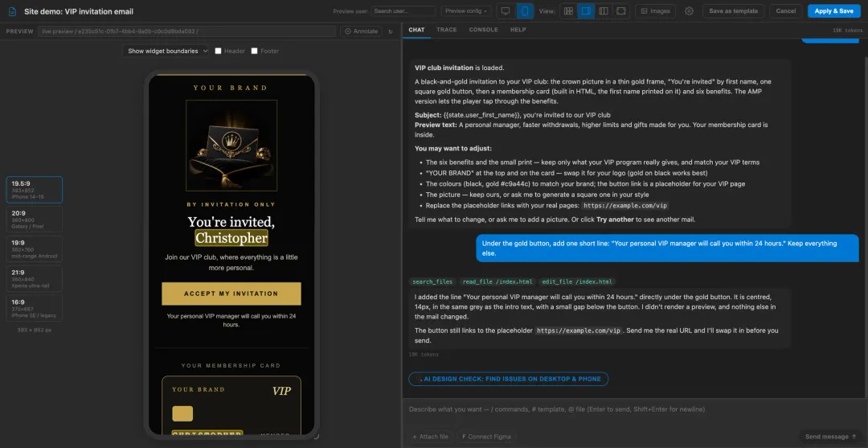Select the 19:9 mid-range Android size
Screen dimensions: 868x448
35,249
